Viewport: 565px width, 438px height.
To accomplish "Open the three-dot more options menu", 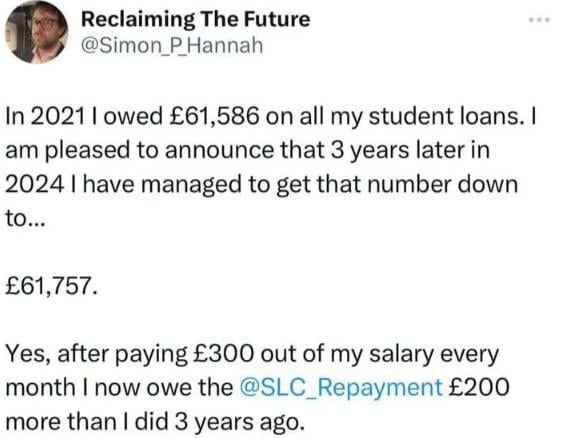I will coord(539,19).
